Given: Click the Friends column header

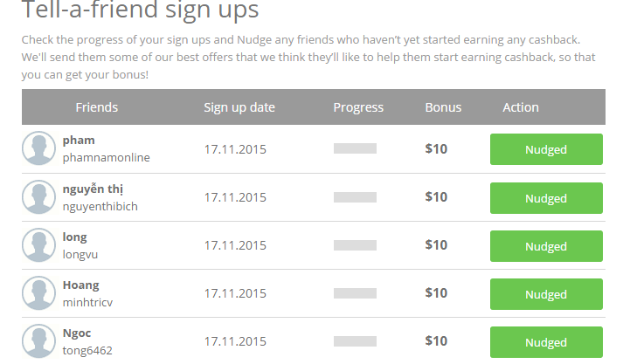Looking at the screenshot, I should (x=96, y=107).
